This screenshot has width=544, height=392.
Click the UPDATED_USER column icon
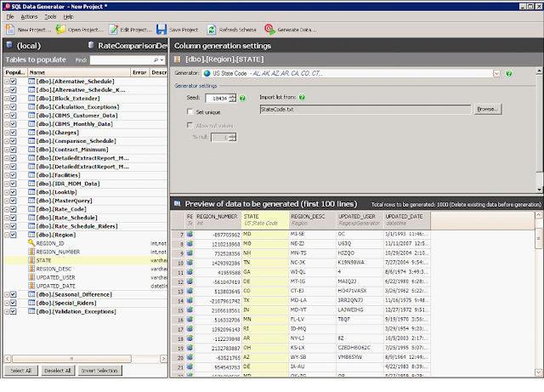31,277
